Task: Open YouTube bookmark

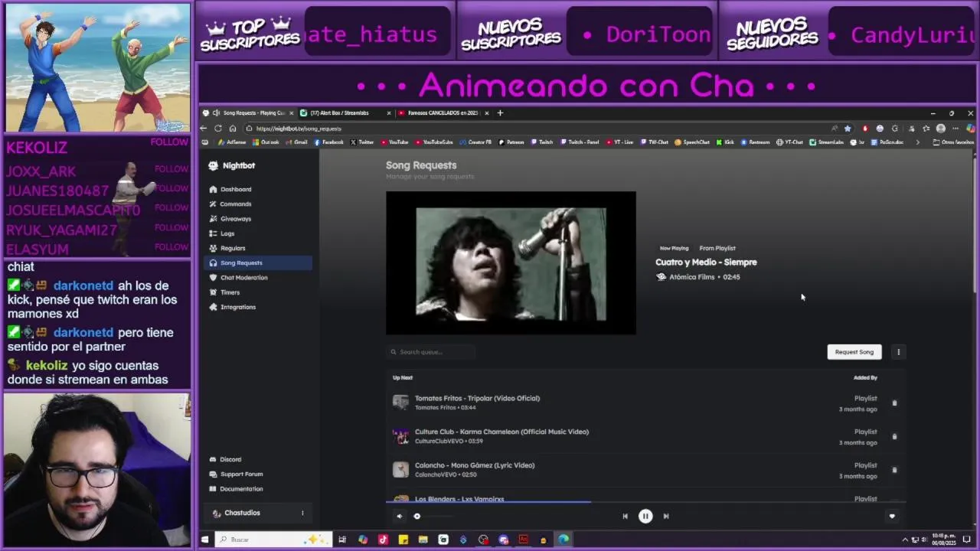Action: [394, 142]
